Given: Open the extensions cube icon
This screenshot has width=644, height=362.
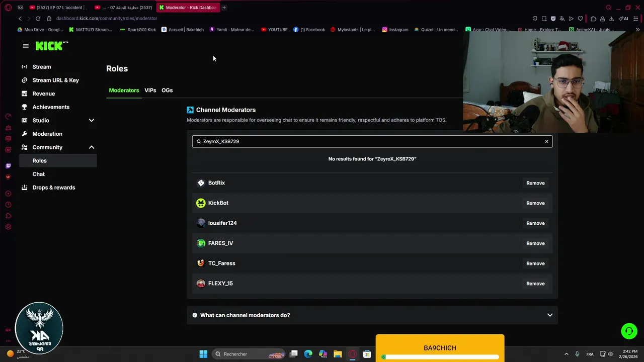Looking at the screenshot, I should [x=593, y=19].
